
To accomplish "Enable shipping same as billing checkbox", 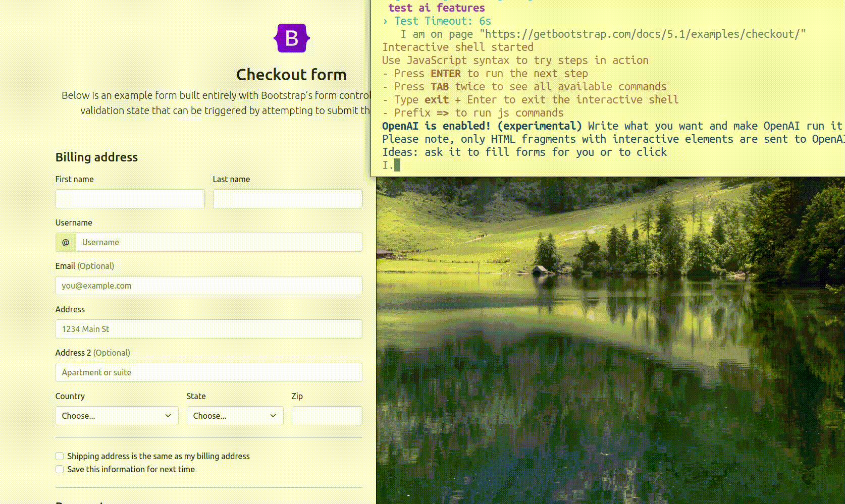I will 60,456.
